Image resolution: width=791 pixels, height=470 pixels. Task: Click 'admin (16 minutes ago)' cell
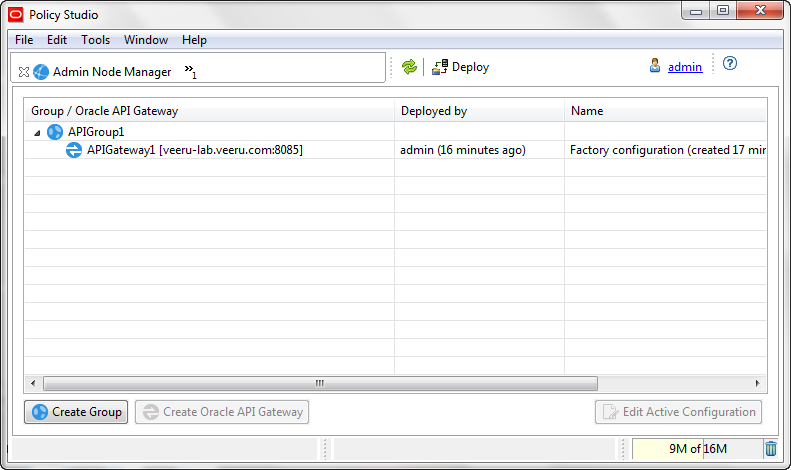(x=463, y=150)
